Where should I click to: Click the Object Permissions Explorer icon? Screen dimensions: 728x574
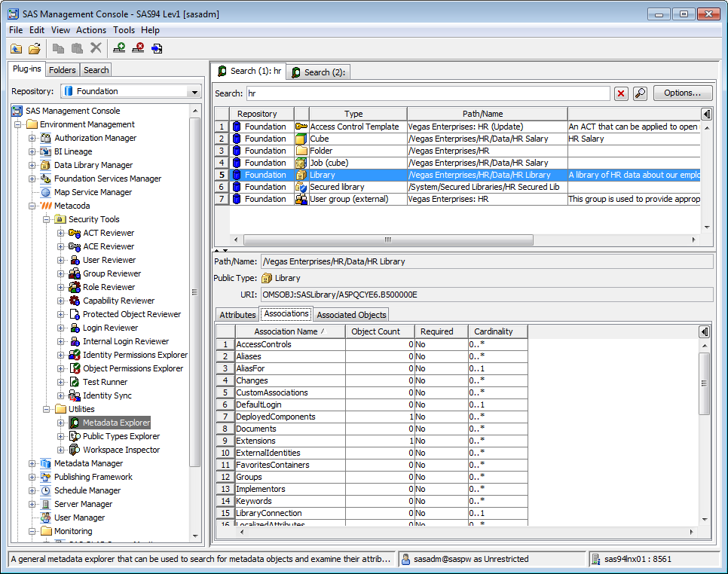75,368
